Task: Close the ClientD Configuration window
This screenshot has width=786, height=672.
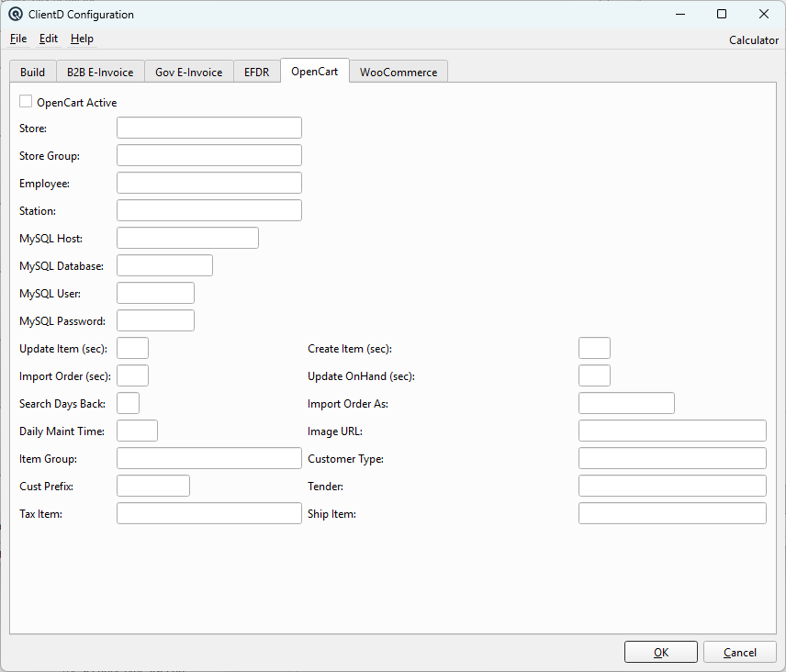Action: click(763, 14)
